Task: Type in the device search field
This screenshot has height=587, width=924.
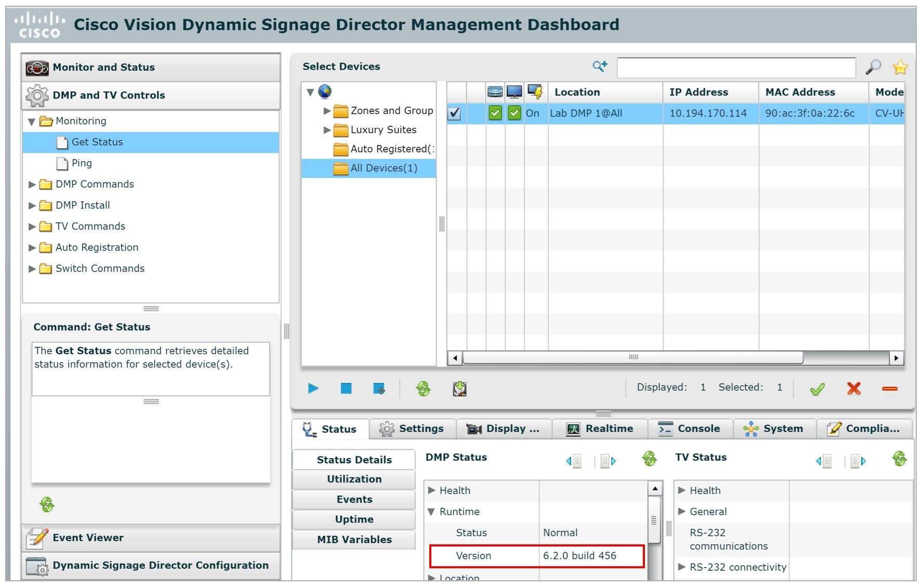Action: (x=736, y=67)
